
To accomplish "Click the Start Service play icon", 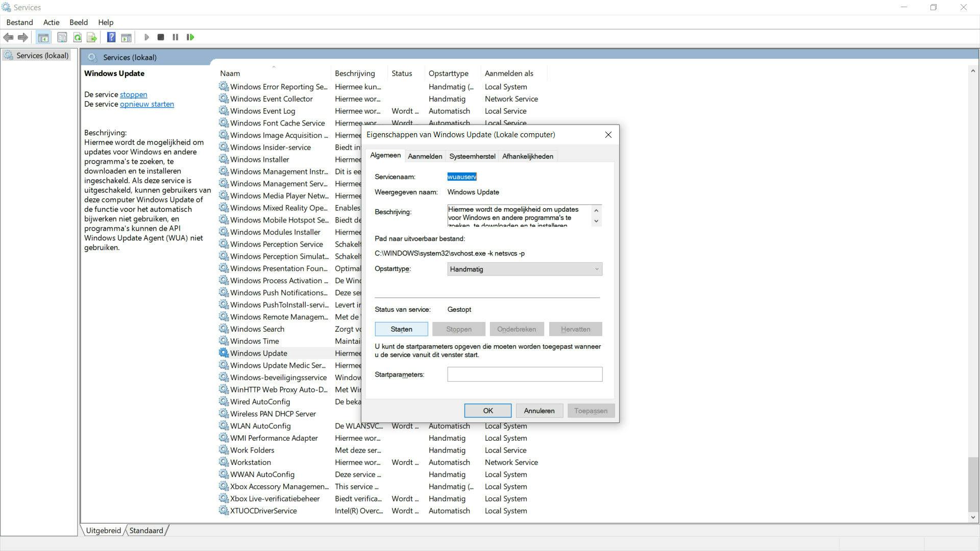I will [146, 37].
